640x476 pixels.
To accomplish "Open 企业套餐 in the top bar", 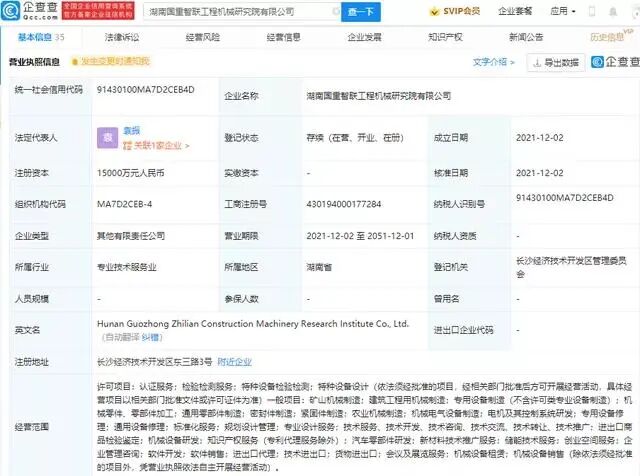I will (x=515, y=11).
